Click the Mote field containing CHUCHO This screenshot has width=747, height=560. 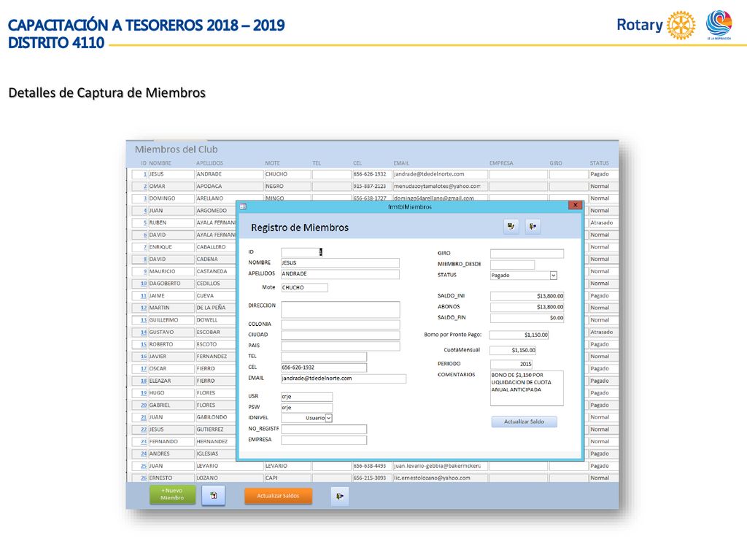[x=304, y=287]
